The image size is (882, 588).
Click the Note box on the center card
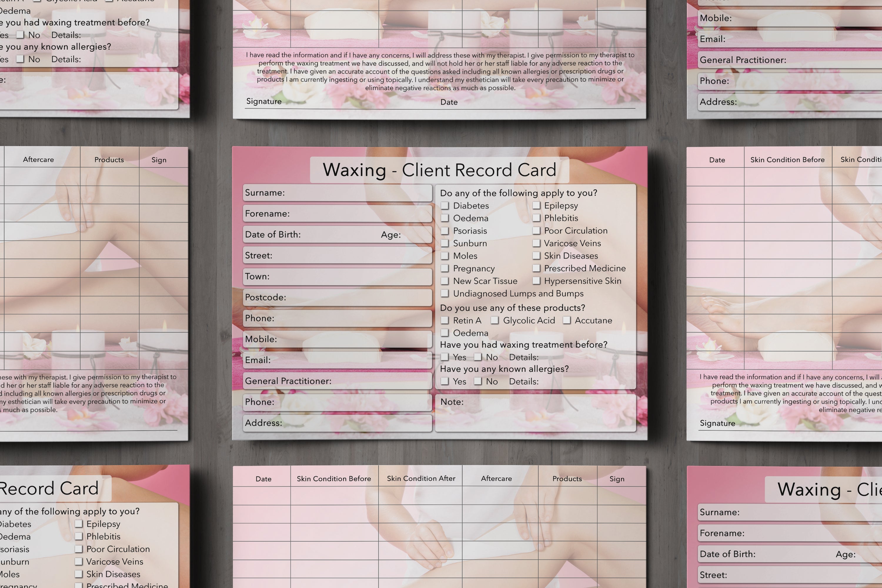point(535,412)
